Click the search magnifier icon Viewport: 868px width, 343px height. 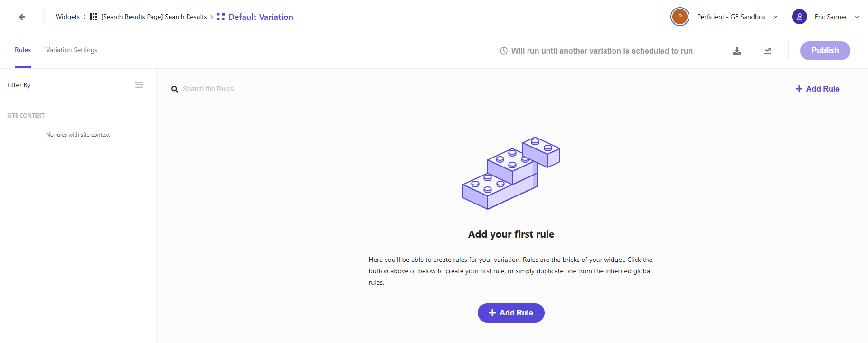[175, 89]
